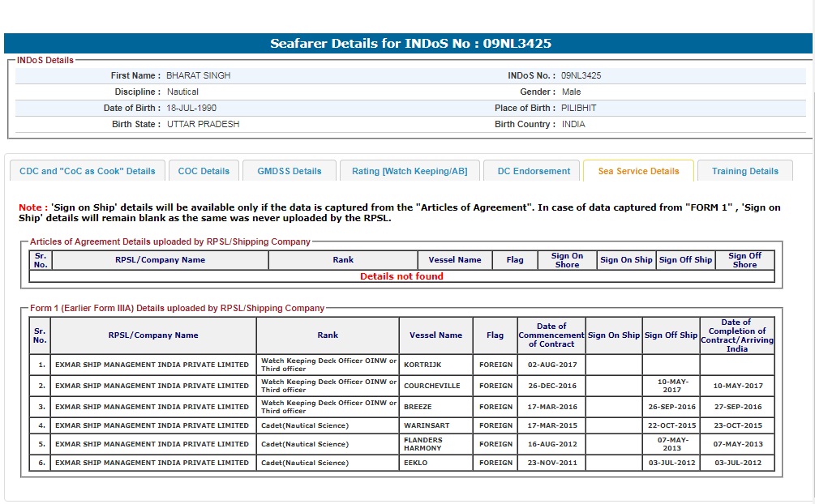Click the 02-AUG-2017 commencement date cell
This screenshot has width=815, height=504.
point(551,365)
